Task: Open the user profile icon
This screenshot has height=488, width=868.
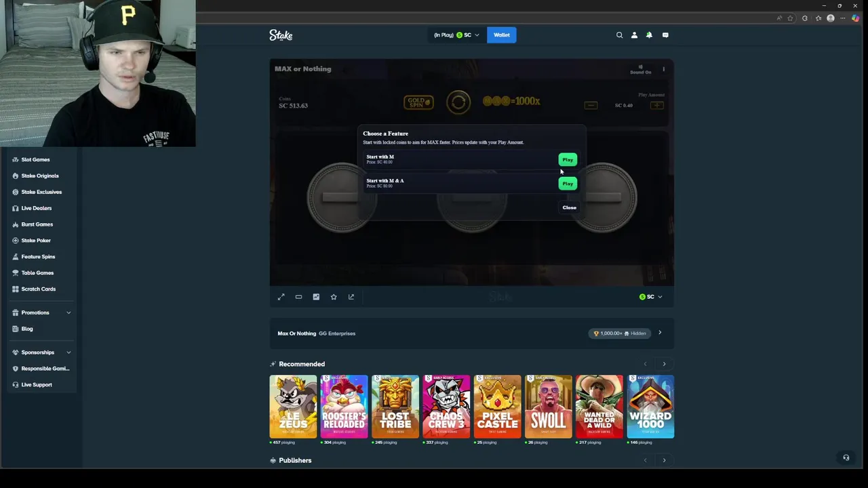Action: coord(634,35)
